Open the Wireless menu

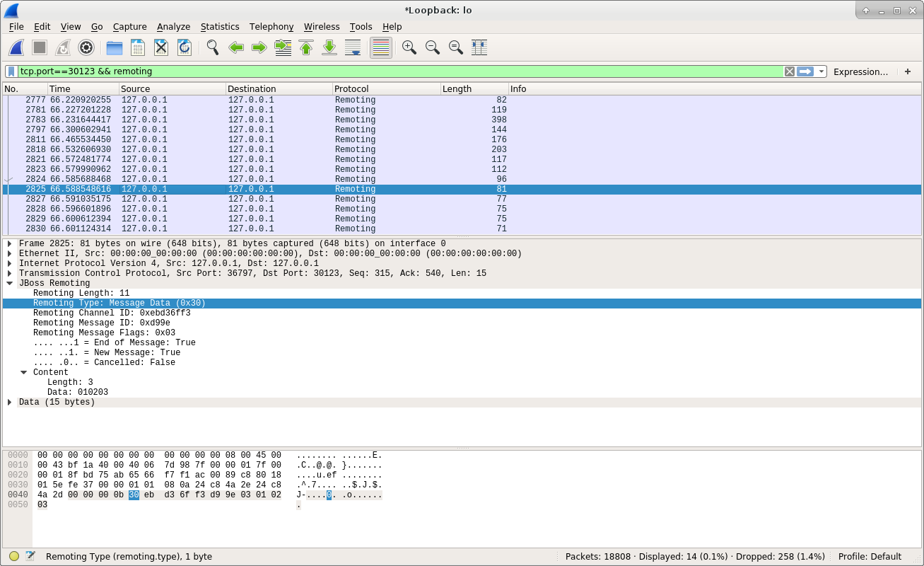[x=322, y=26]
